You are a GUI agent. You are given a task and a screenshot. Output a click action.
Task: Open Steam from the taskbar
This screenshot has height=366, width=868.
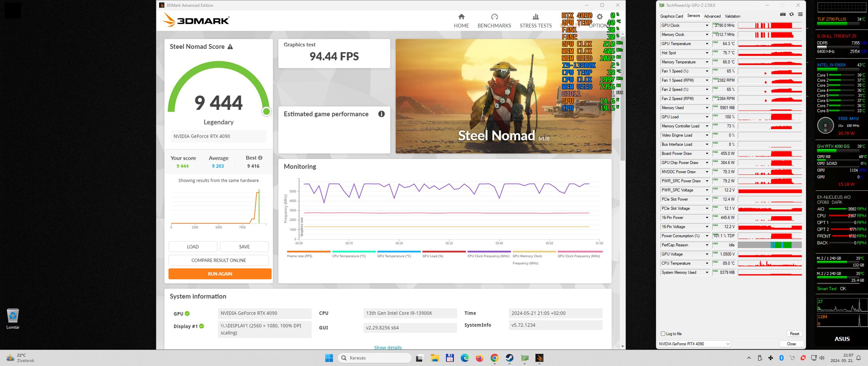(509, 358)
